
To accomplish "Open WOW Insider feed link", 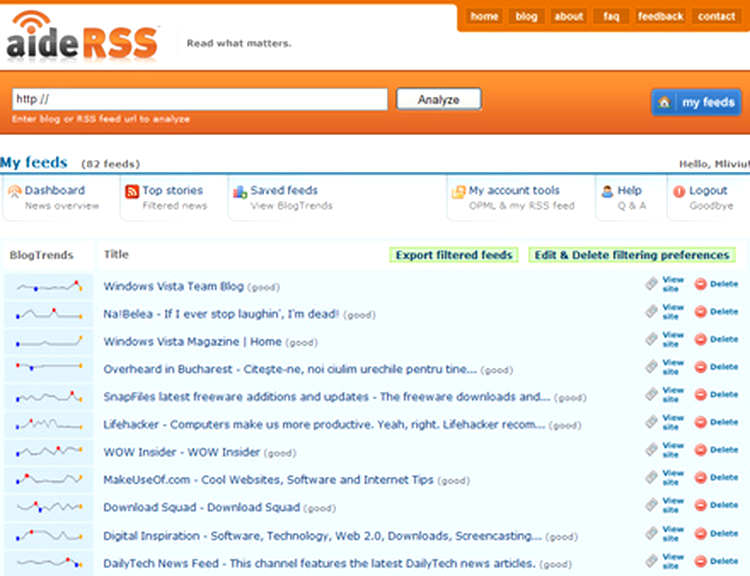I will click(x=182, y=452).
